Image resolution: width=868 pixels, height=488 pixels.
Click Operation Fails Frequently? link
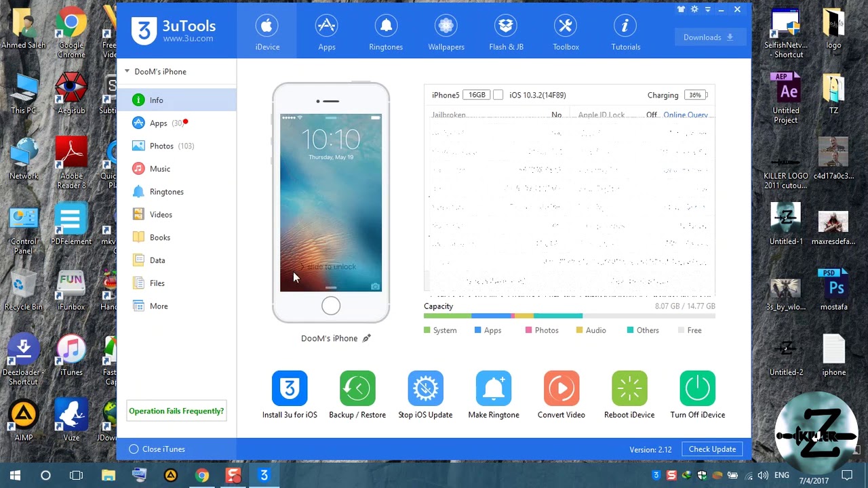coord(176,411)
